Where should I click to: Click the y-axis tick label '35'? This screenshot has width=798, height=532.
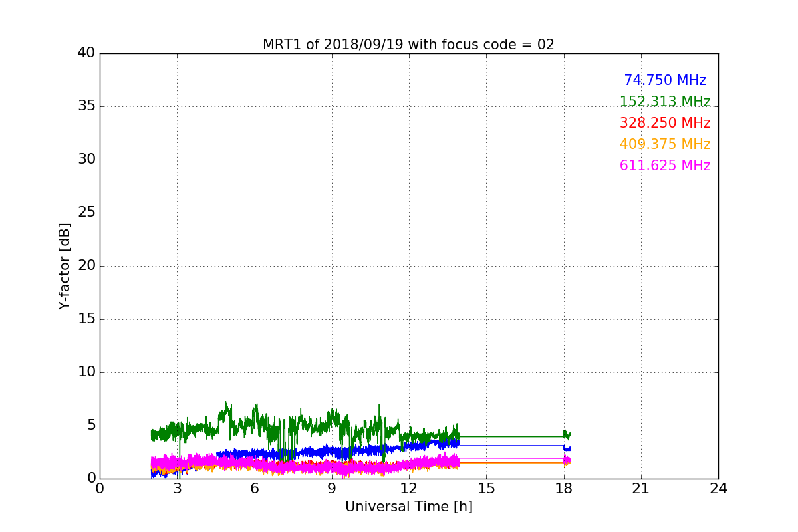(x=86, y=106)
